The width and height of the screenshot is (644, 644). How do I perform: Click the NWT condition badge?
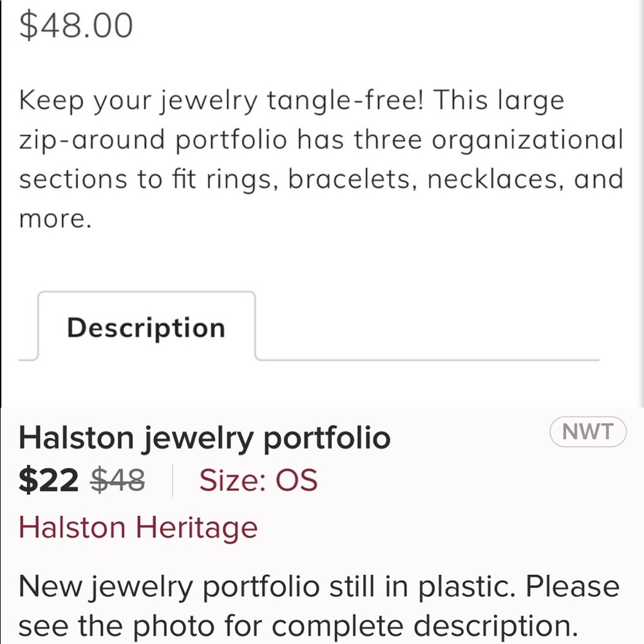pyautogui.click(x=587, y=432)
